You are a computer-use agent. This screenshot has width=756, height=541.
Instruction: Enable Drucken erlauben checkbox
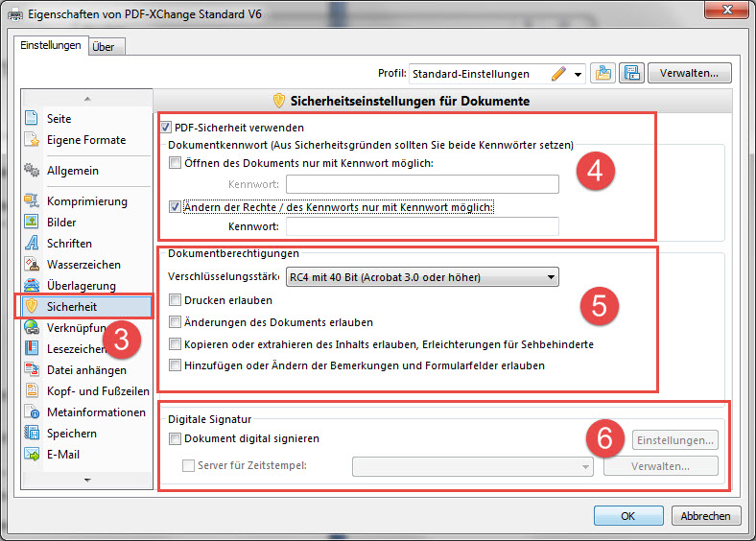[x=175, y=300]
